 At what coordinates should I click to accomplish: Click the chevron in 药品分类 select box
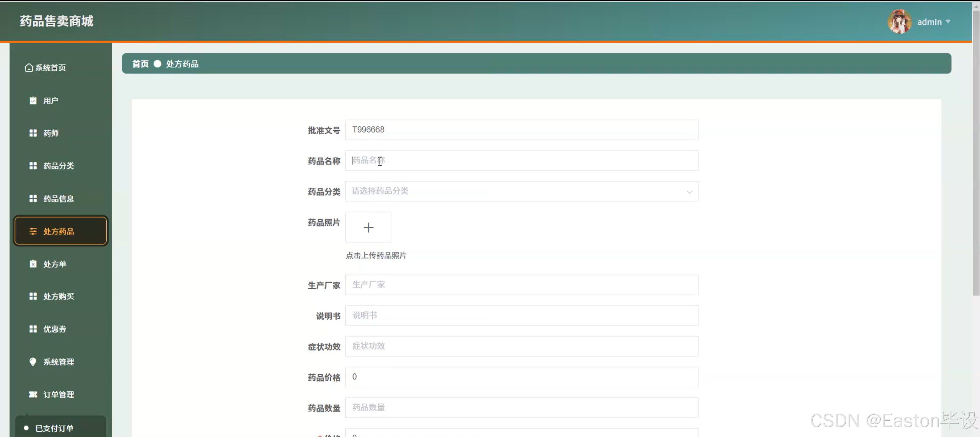click(x=689, y=192)
